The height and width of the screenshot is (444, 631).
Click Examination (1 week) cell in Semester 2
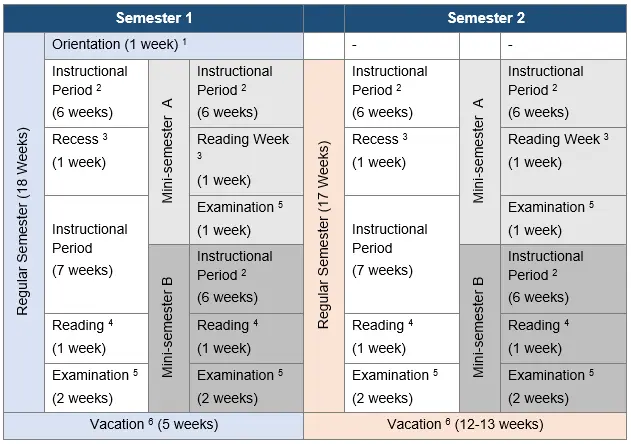click(x=560, y=218)
